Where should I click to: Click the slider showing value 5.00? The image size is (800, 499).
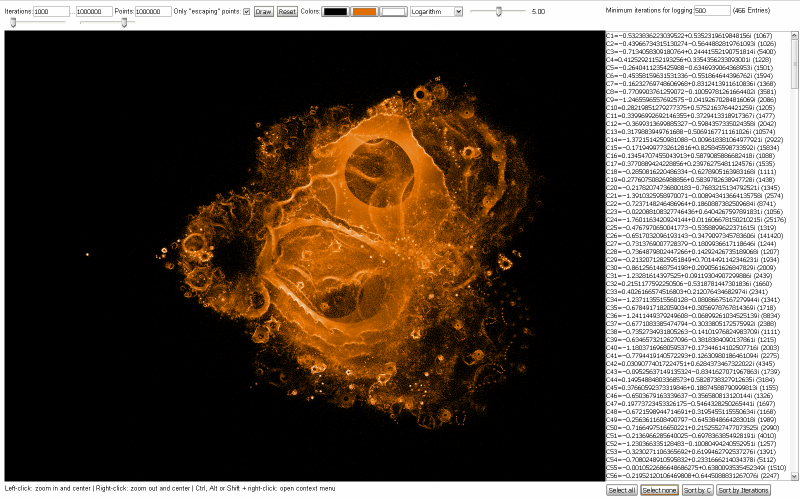tap(499, 11)
